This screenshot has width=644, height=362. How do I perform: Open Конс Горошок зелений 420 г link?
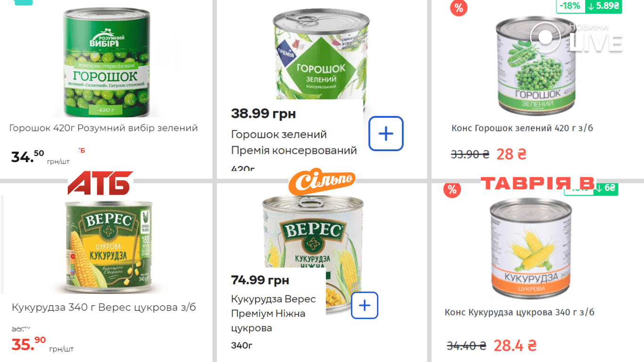522,128
